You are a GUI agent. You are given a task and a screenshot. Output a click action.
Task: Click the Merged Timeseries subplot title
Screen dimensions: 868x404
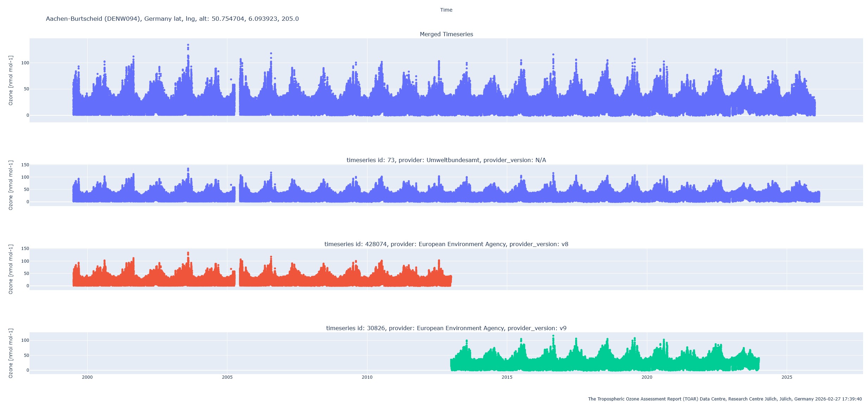[446, 34]
